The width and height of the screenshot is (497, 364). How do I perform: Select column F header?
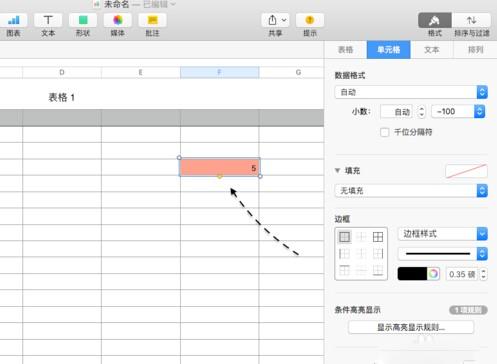pos(220,72)
